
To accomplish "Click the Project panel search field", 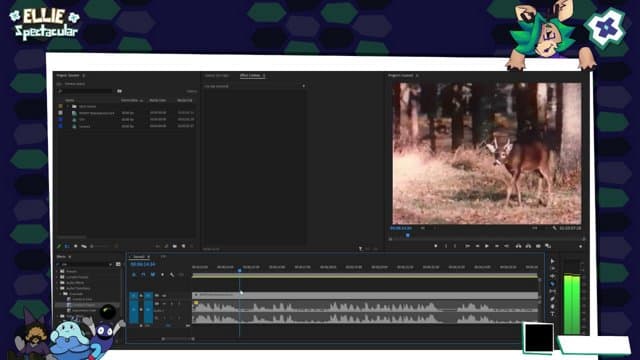I will pyautogui.click(x=85, y=91).
